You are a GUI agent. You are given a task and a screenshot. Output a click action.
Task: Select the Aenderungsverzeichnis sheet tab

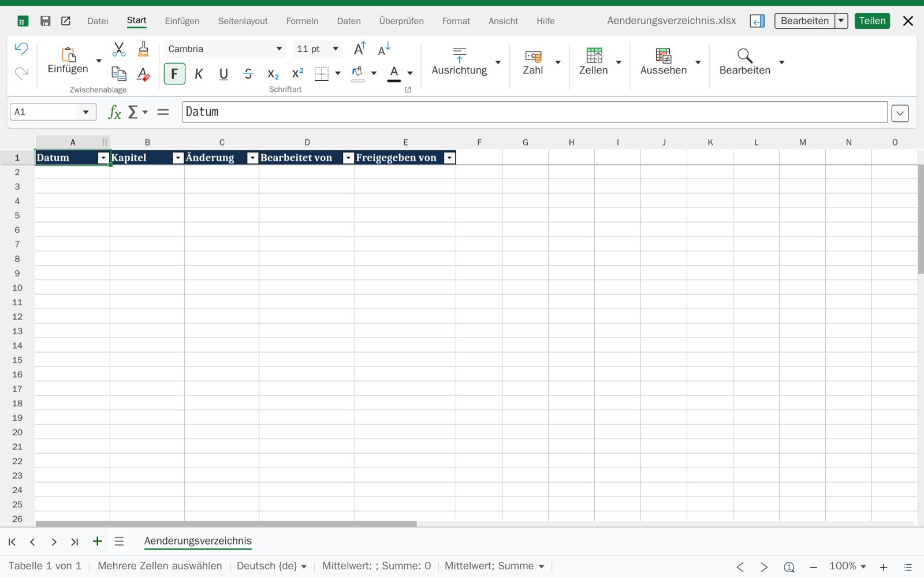click(x=198, y=541)
